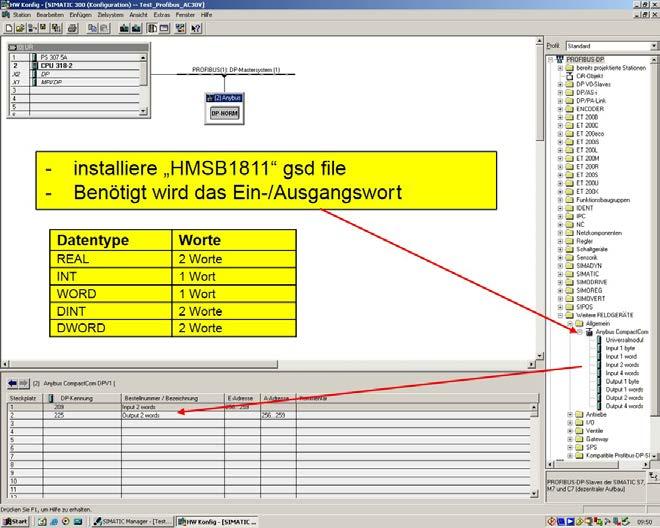Click the Download to module toolbar icon

tap(124, 28)
